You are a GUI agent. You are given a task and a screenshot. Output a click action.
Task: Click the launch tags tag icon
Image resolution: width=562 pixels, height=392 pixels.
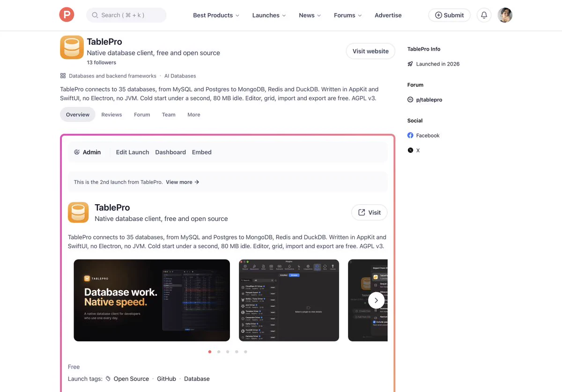coord(108,379)
